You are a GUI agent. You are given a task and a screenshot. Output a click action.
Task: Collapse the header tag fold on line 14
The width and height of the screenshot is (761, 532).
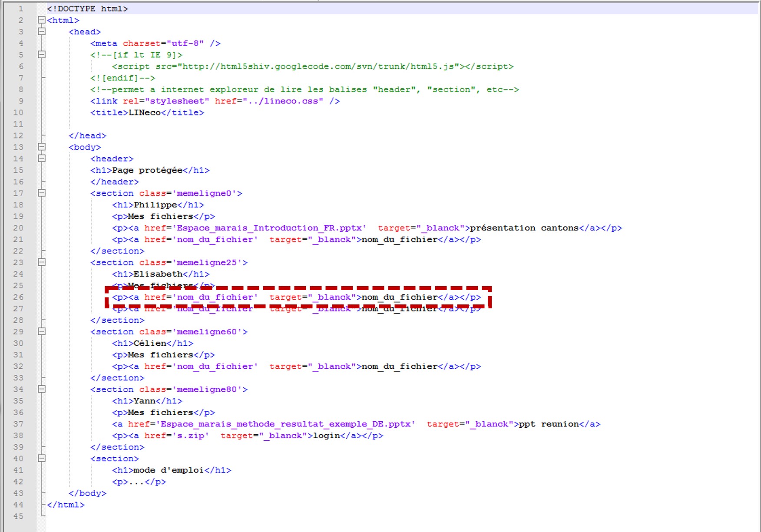point(42,159)
